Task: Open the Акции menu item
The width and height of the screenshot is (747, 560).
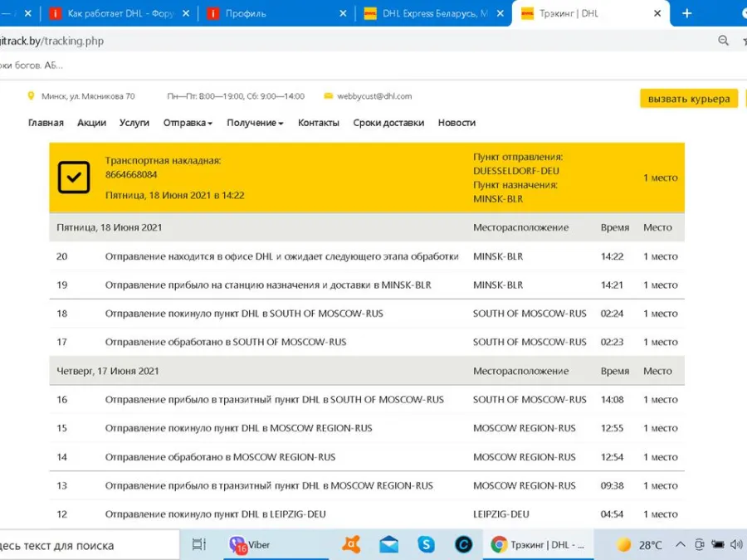Action: click(91, 123)
